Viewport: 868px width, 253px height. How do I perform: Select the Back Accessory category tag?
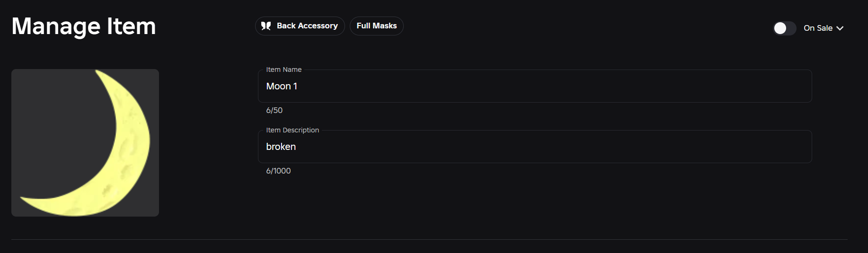tap(300, 26)
